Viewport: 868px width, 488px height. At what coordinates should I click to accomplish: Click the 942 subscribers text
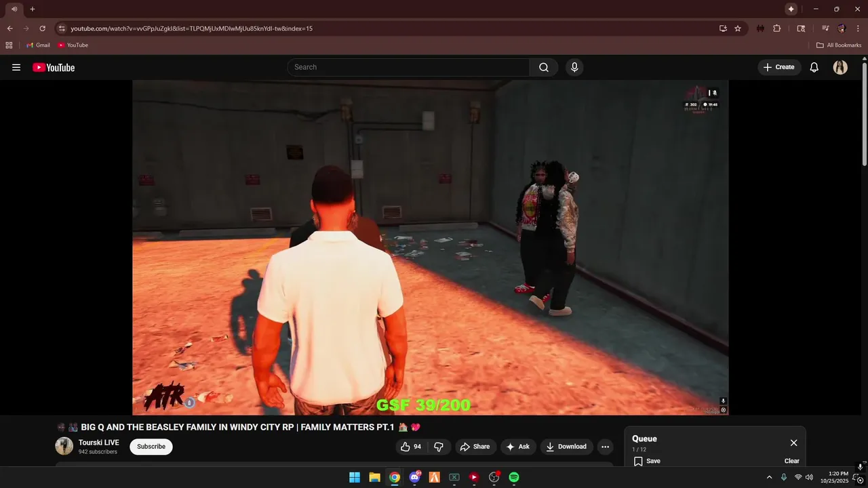pos(98,452)
